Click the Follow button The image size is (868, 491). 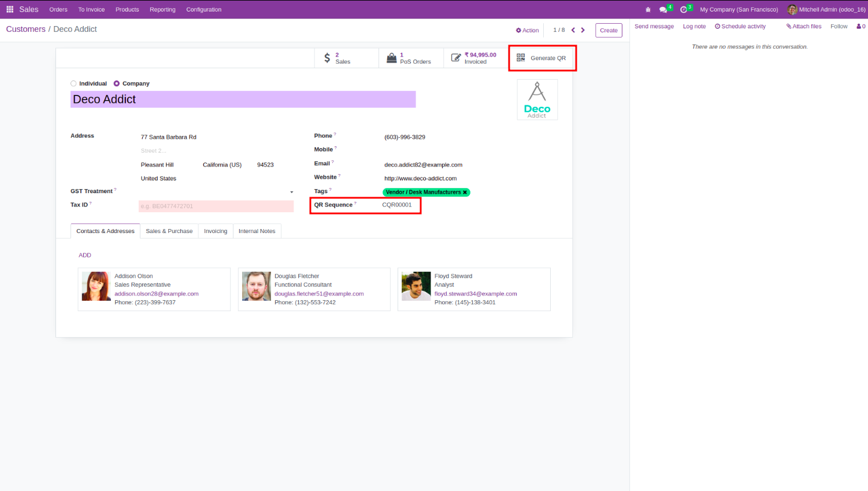tap(839, 27)
